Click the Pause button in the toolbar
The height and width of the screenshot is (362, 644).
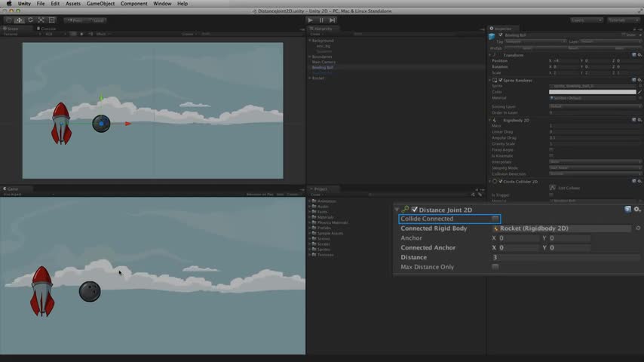(x=321, y=20)
